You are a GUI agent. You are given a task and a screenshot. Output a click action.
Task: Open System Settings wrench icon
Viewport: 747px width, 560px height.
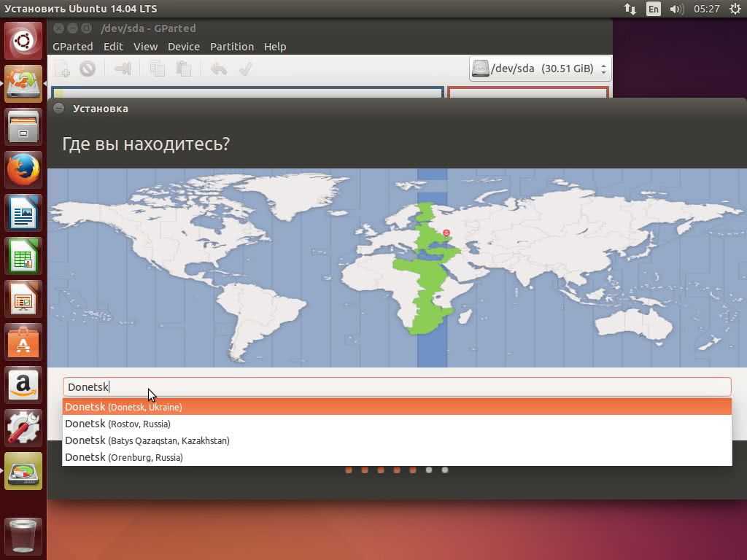click(x=23, y=427)
